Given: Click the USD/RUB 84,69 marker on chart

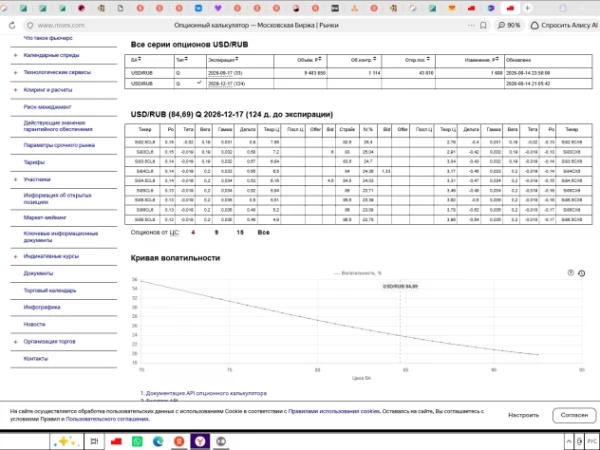Looking at the screenshot, I should point(400,286).
